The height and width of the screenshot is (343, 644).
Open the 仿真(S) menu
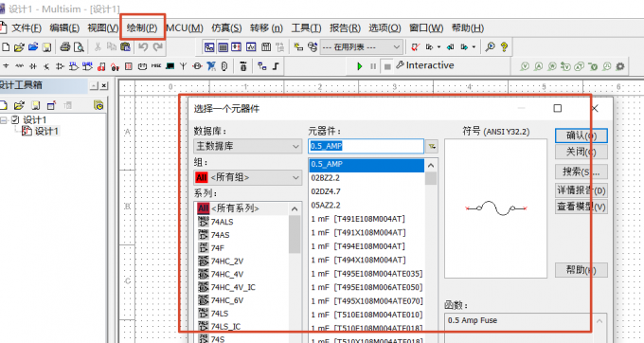226,27
